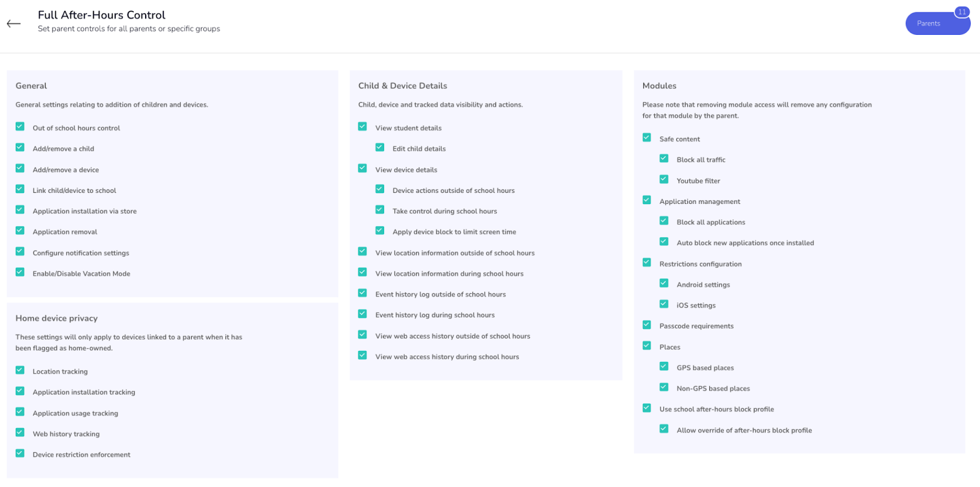Toggle the Application removal checkbox
Screen dimensions: 980x487
coord(20,231)
